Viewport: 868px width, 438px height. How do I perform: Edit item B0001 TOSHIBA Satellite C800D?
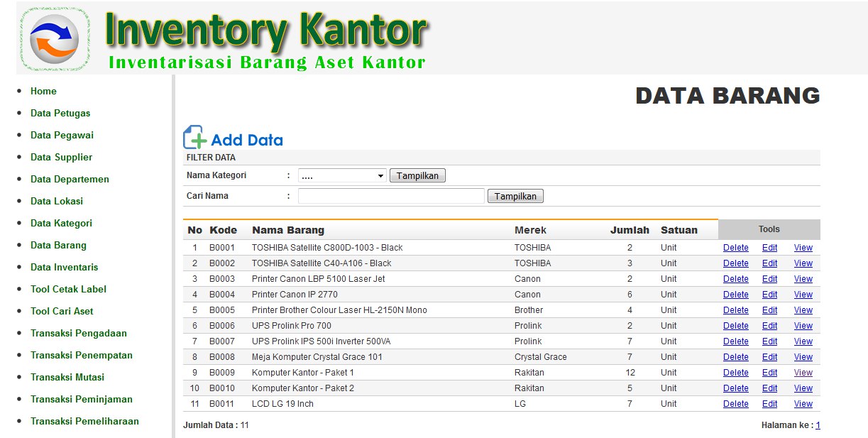click(770, 248)
